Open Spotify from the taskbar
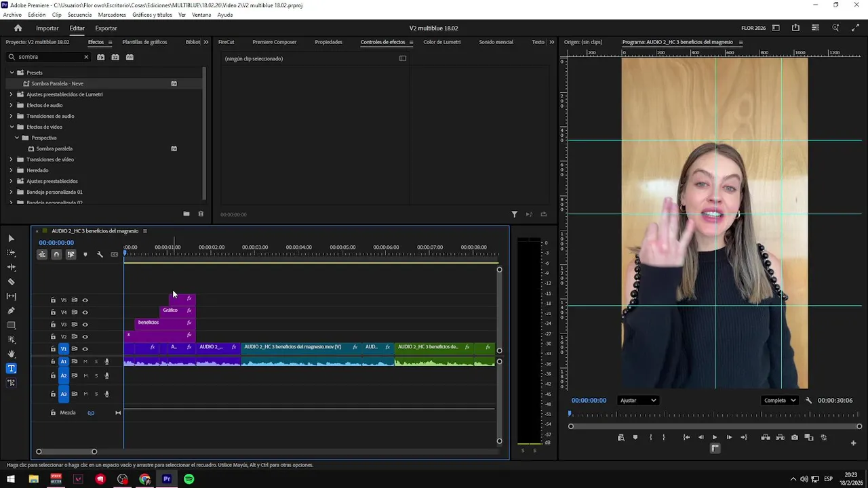868x488 pixels. point(189,479)
